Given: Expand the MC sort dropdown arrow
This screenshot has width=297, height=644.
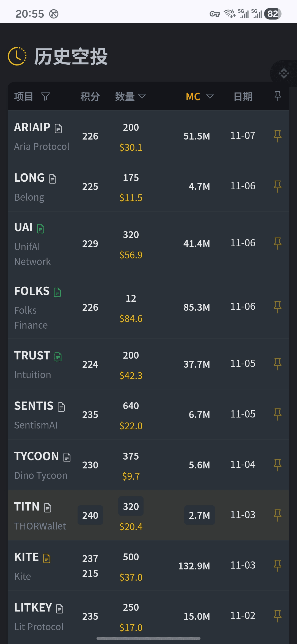Looking at the screenshot, I should 210,96.
